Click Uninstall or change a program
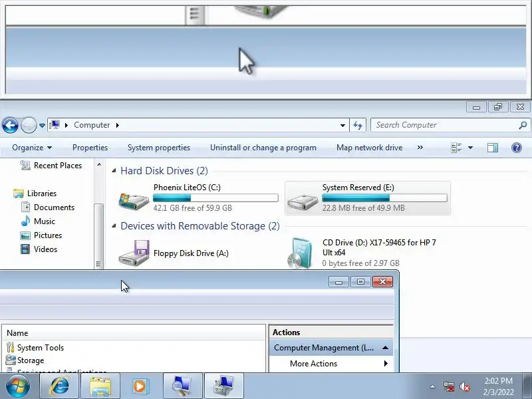The width and height of the screenshot is (532, 399). coord(263,148)
